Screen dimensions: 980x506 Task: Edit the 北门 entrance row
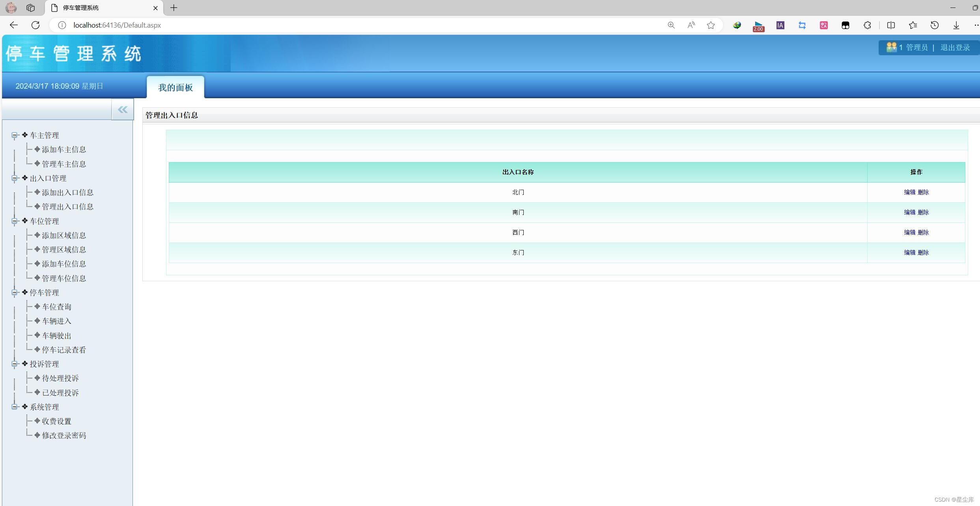(909, 192)
